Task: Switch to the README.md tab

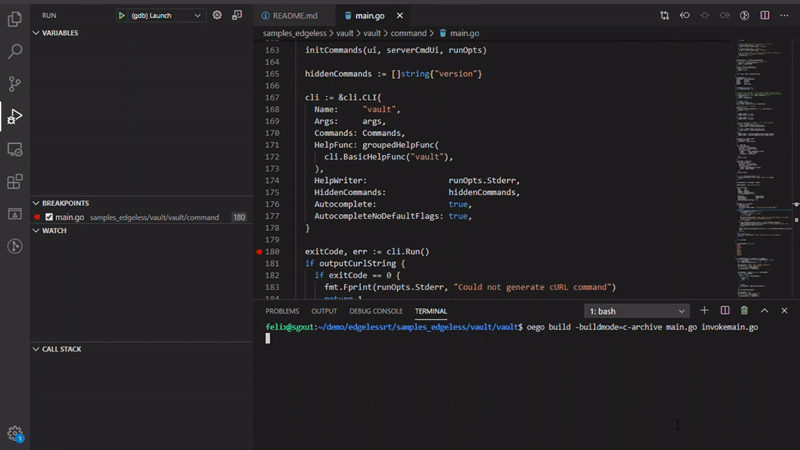Action: (294, 16)
